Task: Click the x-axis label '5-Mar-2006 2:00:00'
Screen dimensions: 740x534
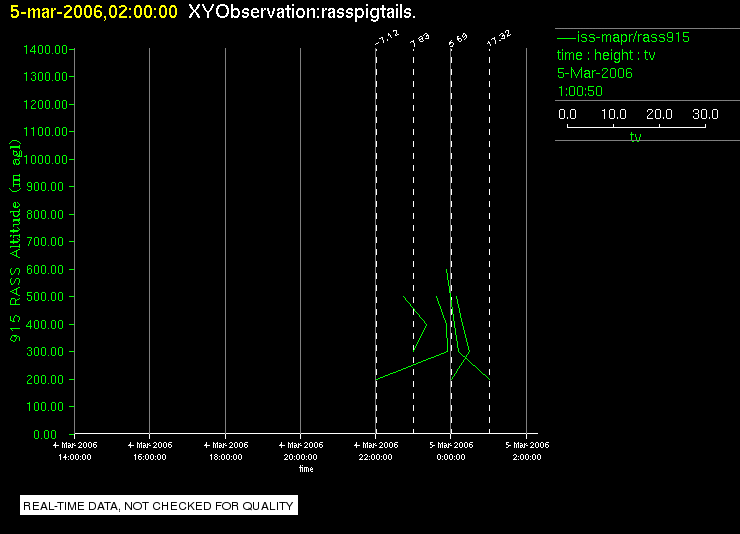Action: 527,451
